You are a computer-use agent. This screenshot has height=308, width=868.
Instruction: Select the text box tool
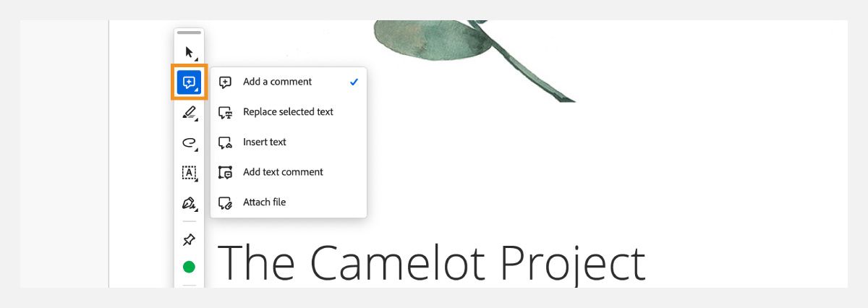(189, 173)
